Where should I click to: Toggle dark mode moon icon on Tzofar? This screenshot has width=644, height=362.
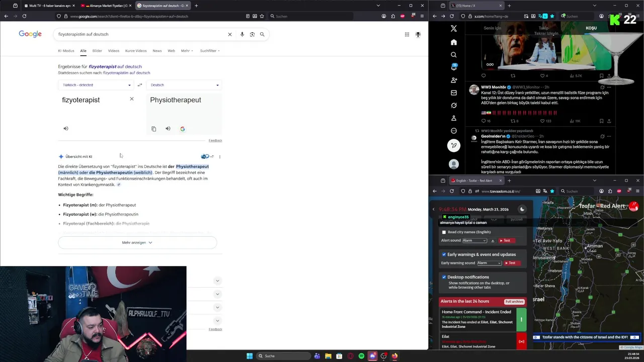click(x=522, y=209)
